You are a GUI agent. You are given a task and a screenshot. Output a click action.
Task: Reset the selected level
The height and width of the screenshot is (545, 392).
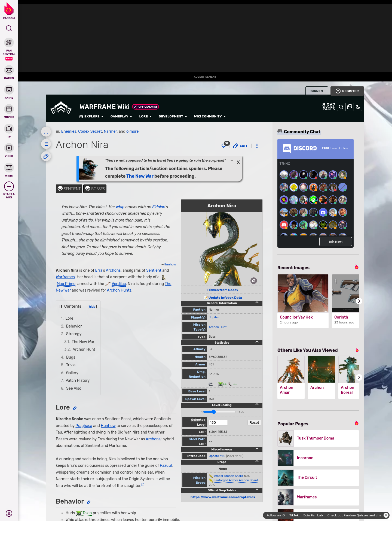[x=254, y=423]
